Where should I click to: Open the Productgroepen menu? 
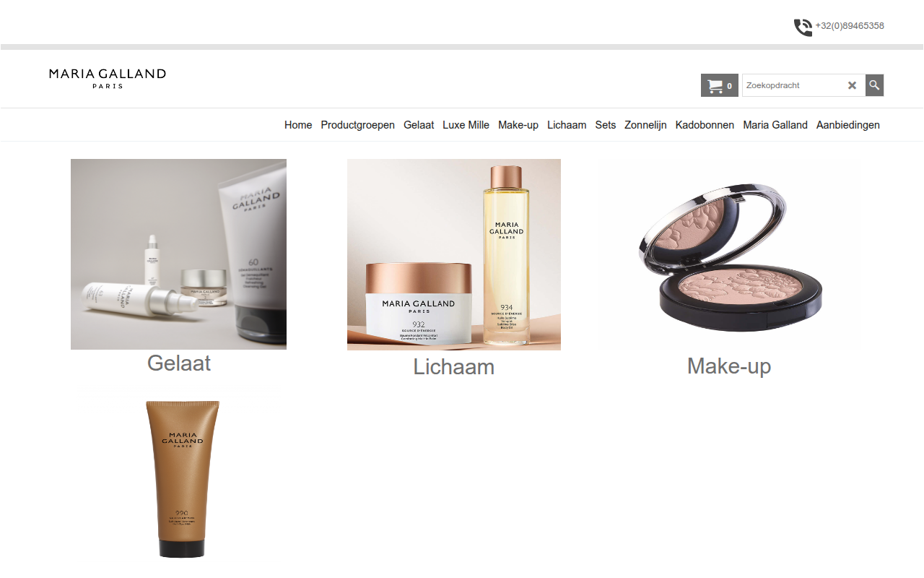tap(358, 125)
